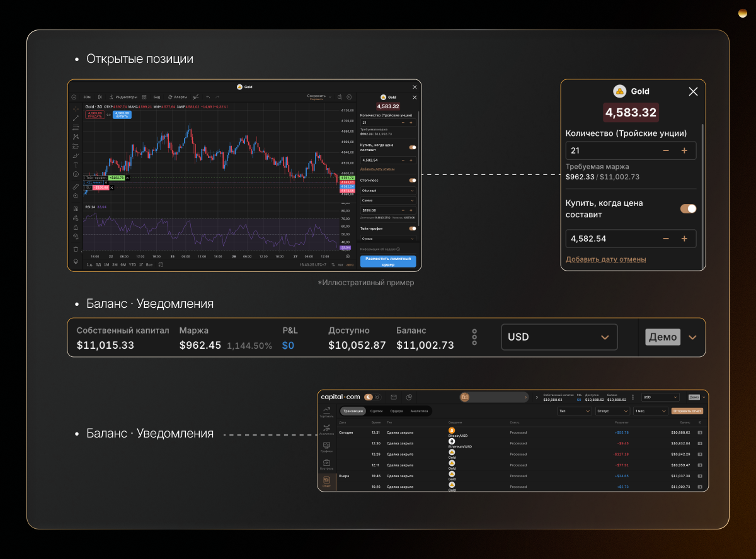Viewport: 756px width, 559px height.
Task: Select the zoom-in magnifier tool in chart sidebar
Action: tap(76, 196)
